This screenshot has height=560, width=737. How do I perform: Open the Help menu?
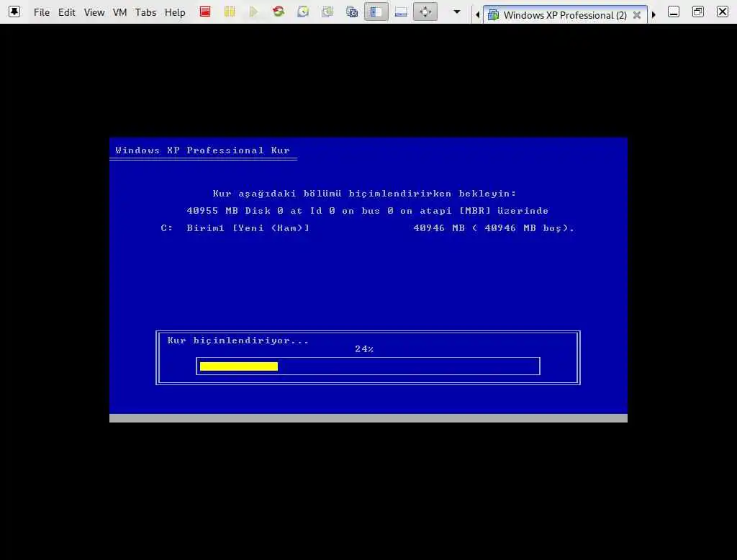(x=175, y=12)
